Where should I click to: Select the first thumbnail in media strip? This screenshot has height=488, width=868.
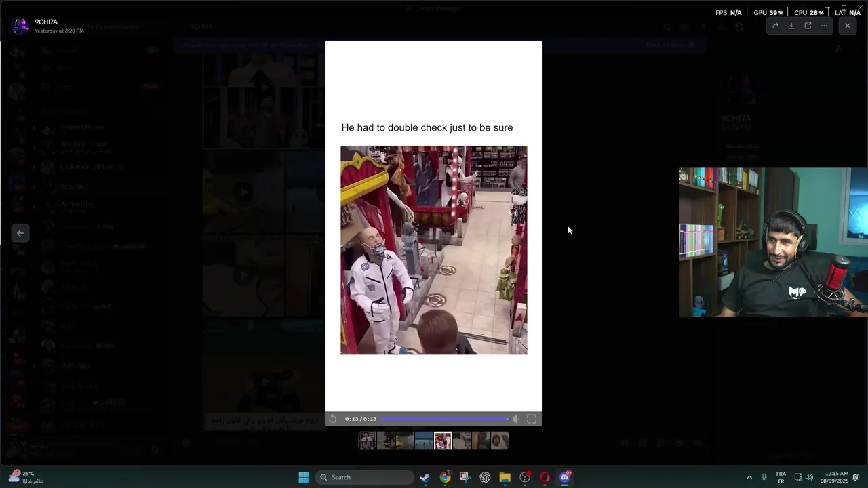click(367, 441)
